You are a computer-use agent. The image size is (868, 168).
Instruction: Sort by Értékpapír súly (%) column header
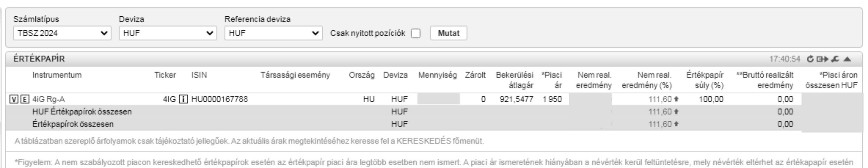tap(705, 80)
